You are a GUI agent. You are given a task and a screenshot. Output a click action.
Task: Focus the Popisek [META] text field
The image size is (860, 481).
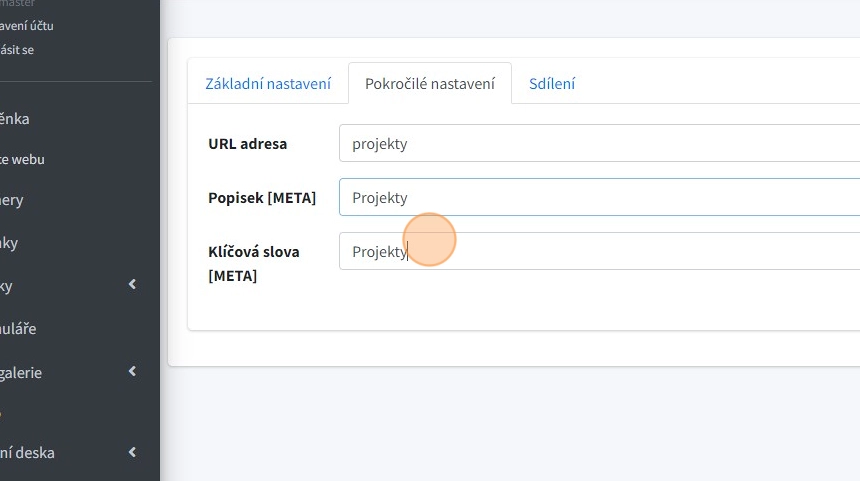(x=600, y=197)
